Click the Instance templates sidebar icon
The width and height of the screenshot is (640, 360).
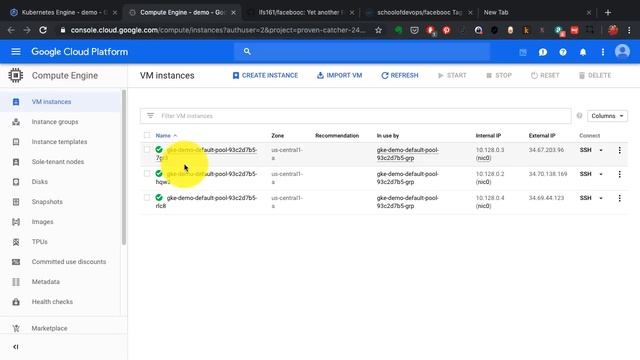coord(16,142)
